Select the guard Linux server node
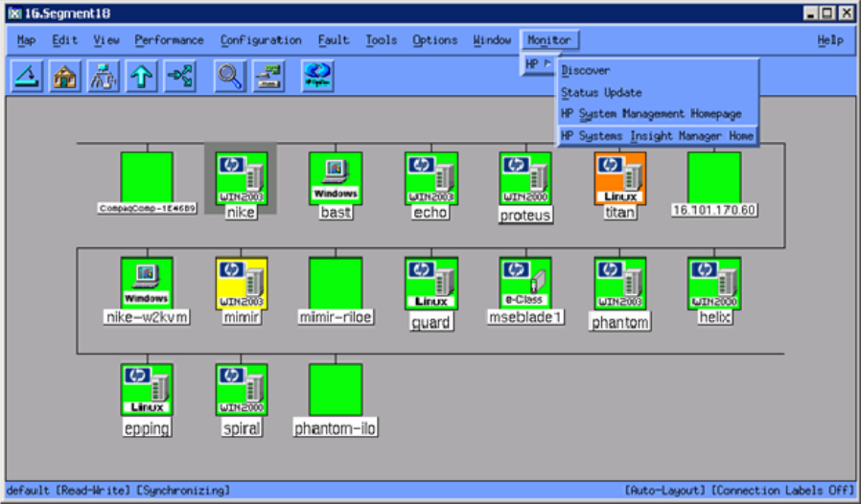Screen dimensions: 861x504 pos(431,284)
